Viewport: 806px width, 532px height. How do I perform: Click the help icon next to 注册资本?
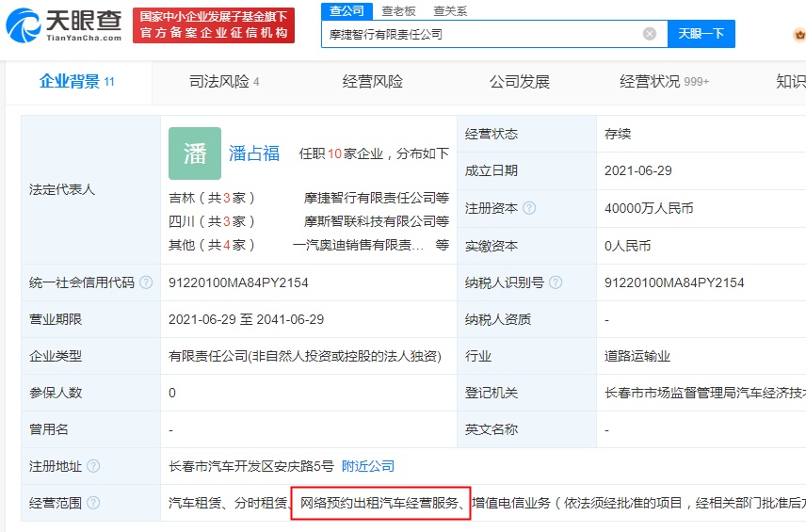[x=529, y=208]
